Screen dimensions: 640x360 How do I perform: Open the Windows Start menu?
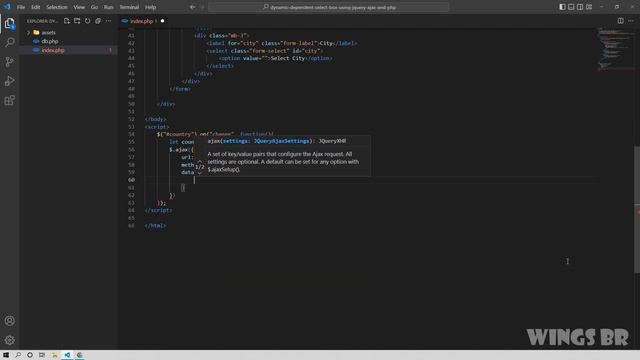point(6,355)
